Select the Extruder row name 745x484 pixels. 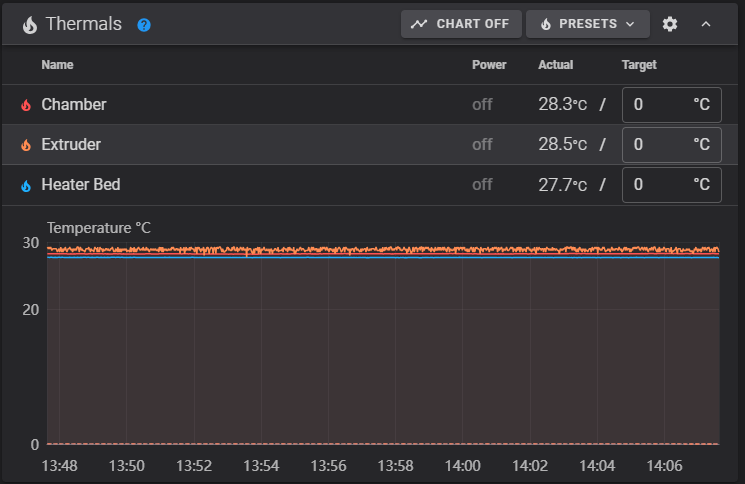click(x=71, y=145)
